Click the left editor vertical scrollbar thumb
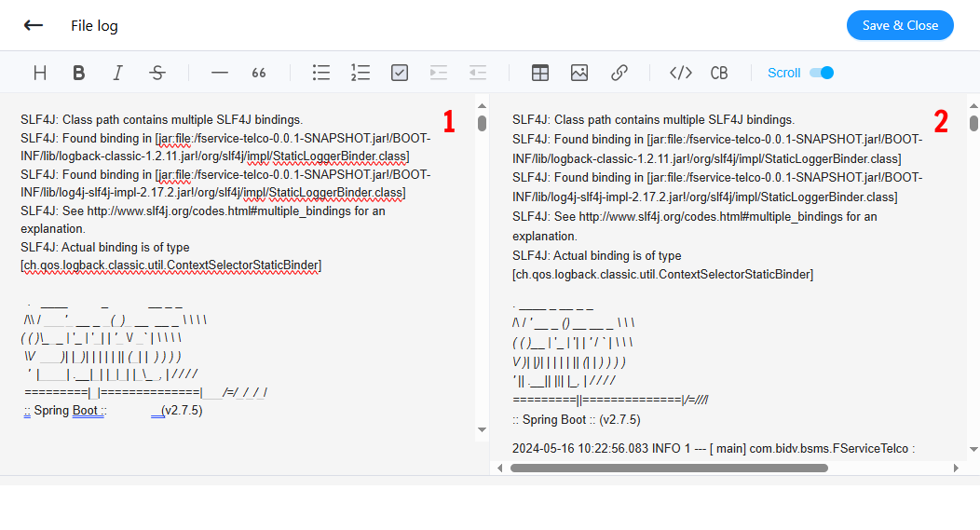980x530 pixels. coord(482,123)
